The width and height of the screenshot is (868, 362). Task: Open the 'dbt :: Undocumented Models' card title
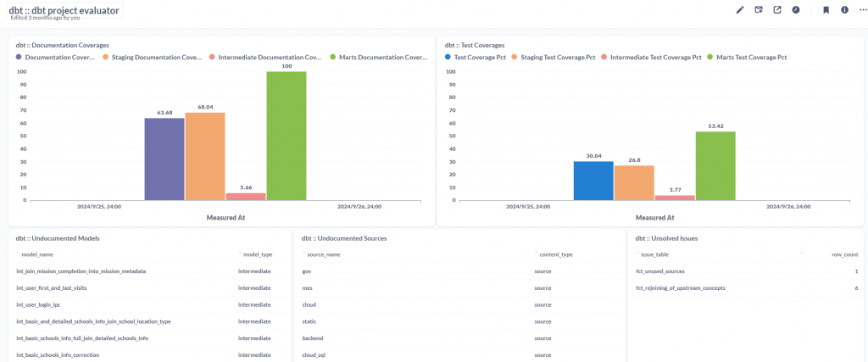(x=58, y=238)
